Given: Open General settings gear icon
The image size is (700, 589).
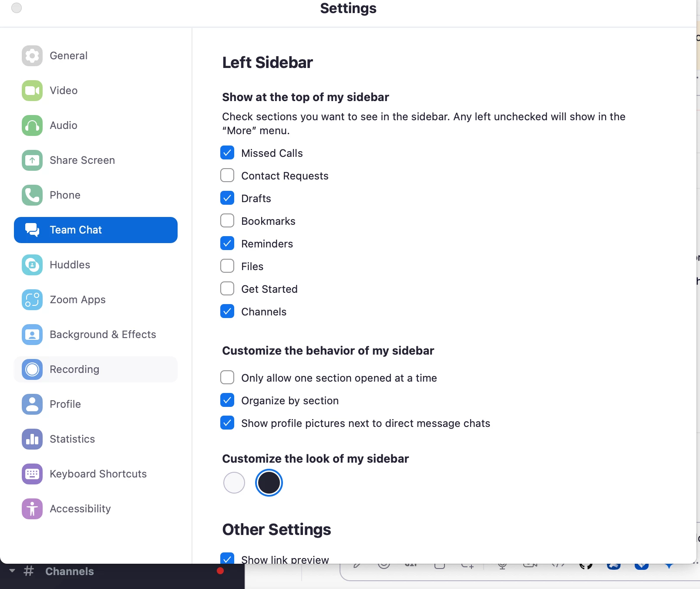Looking at the screenshot, I should pos(32,56).
